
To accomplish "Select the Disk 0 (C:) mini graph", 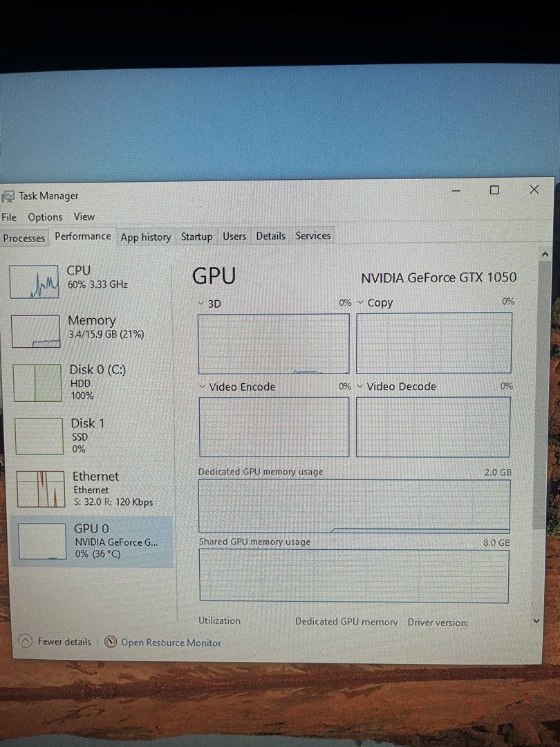I will (37, 383).
